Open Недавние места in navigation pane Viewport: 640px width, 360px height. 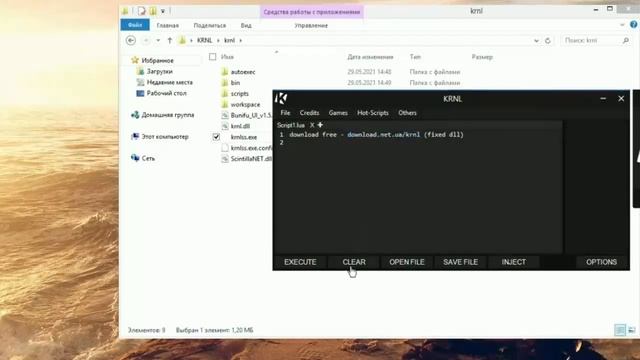pyautogui.click(x=169, y=82)
